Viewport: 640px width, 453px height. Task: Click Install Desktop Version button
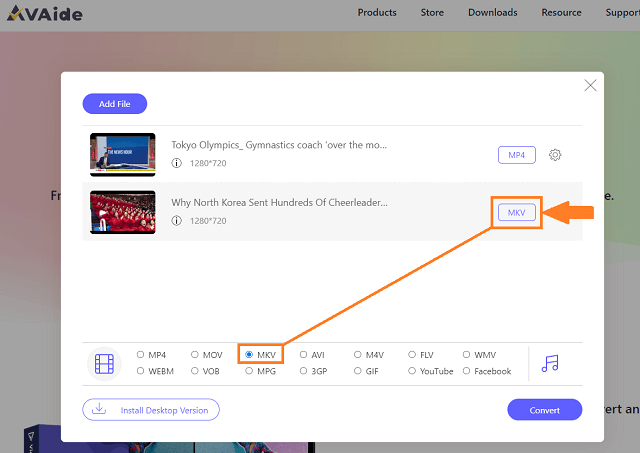pos(151,410)
